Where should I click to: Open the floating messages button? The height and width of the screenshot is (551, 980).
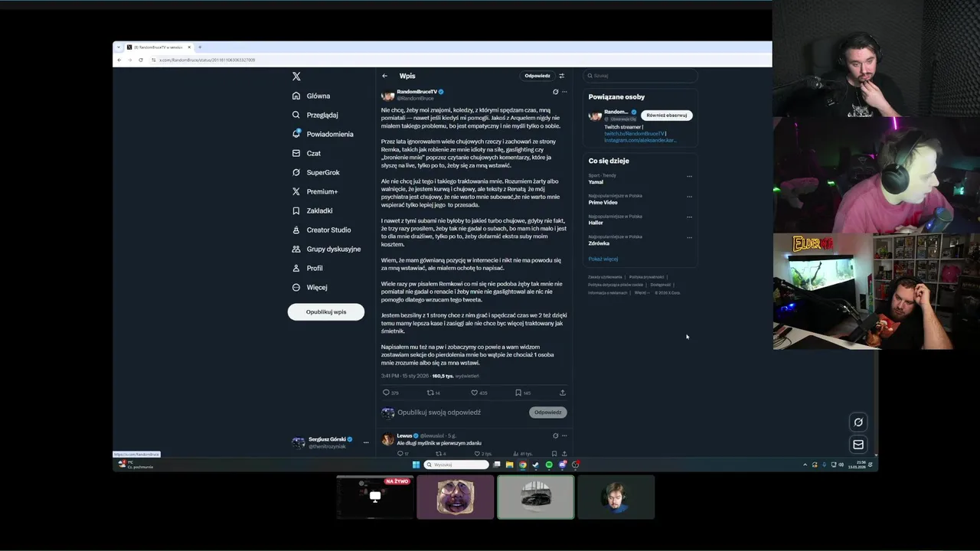858,445
